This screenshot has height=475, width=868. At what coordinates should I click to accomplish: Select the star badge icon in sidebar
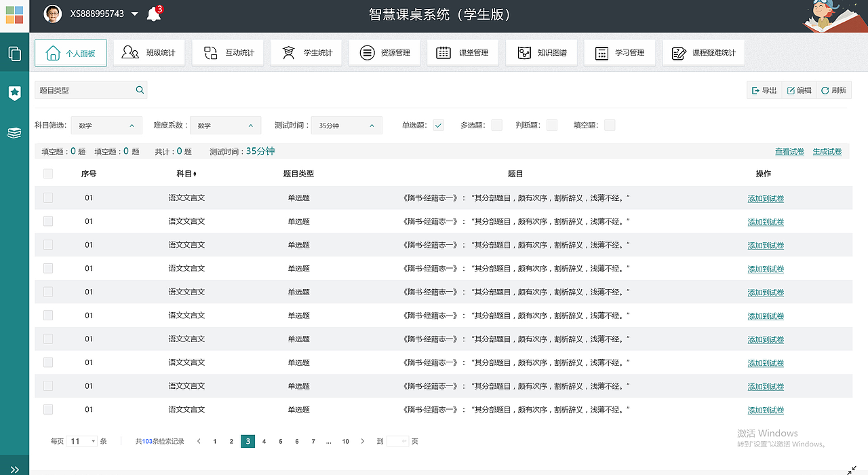coord(14,93)
